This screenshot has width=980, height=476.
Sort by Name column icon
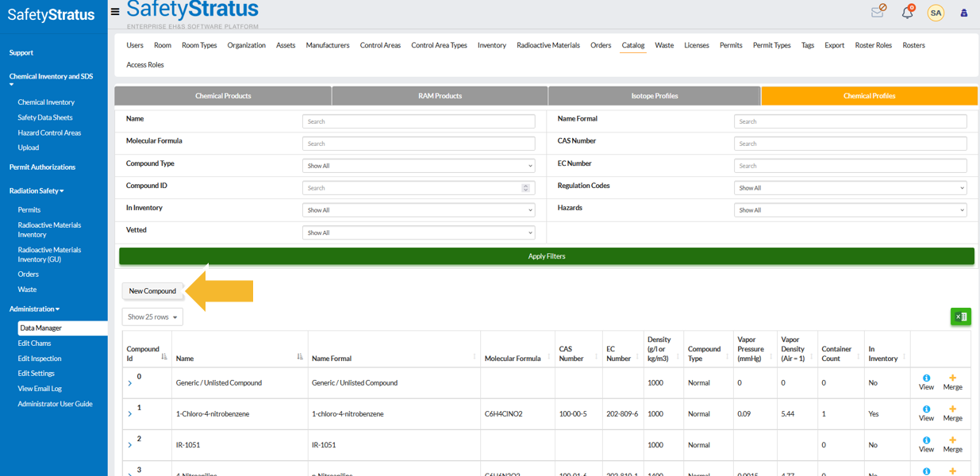pos(300,357)
